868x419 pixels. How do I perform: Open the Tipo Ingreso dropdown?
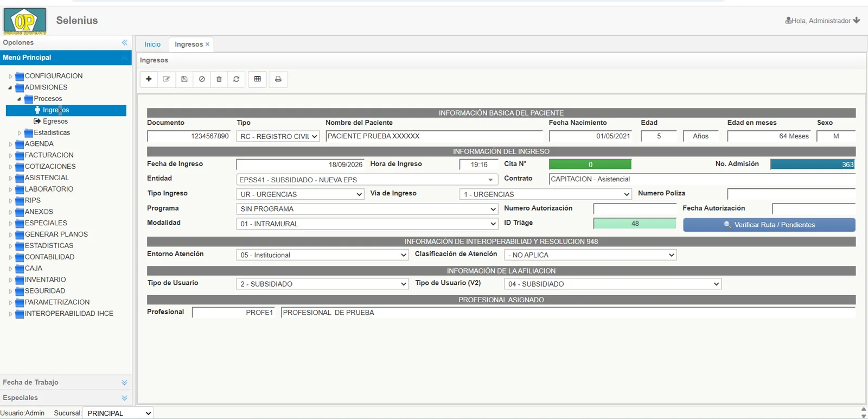[301, 194]
